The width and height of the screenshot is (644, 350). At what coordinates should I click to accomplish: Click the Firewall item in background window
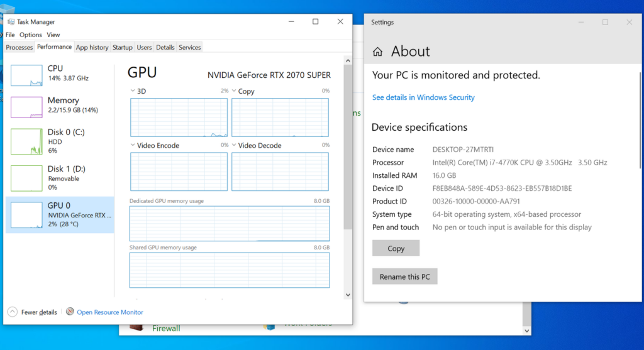pos(166,328)
